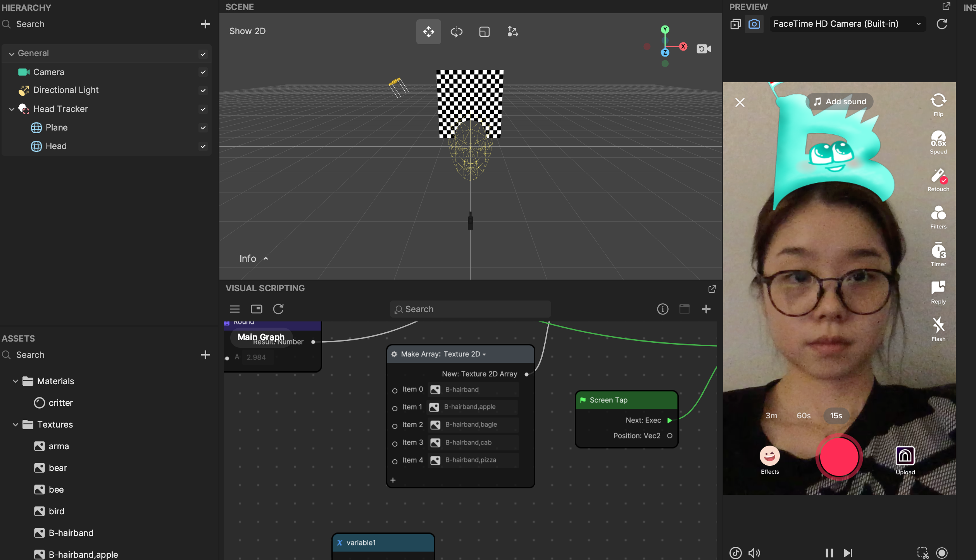Viewport: 976px width, 560px height.
Task: Open Make Array Texture 2D type dropdown
Action: tap(484, 354)
